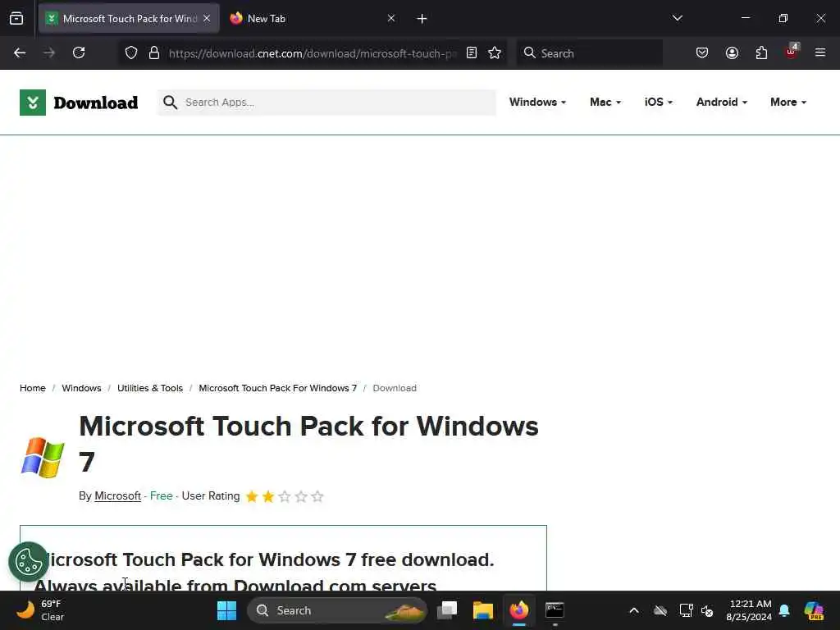Expand the Windows menu
The height and width of the screenshot is (630, 840).
click(537, 102)
